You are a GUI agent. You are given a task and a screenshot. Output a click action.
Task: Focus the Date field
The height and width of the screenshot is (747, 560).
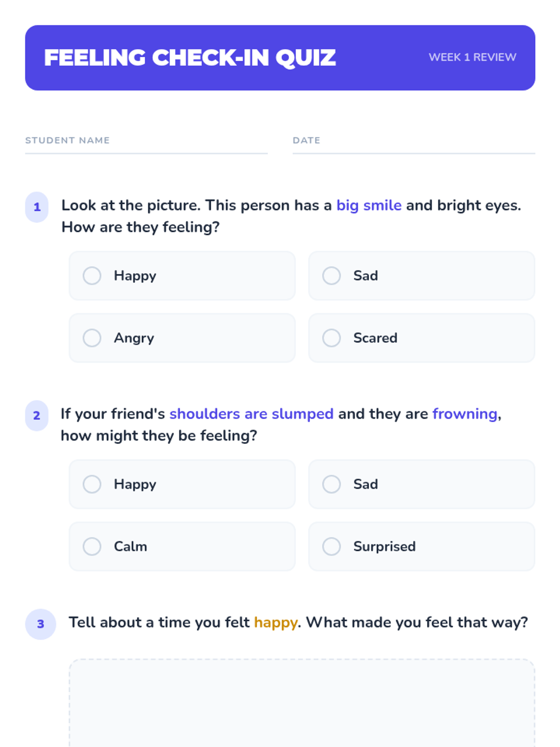pos(413,148)
